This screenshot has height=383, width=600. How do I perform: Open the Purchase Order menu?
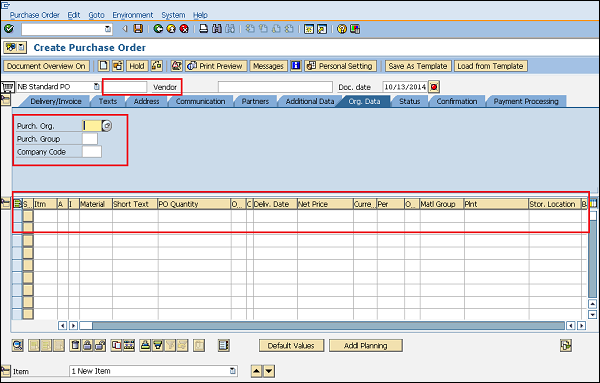[35, 15]
